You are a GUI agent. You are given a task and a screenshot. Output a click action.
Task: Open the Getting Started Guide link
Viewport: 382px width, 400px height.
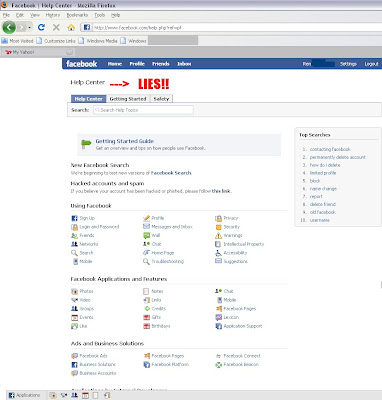(x=125, y=141)
